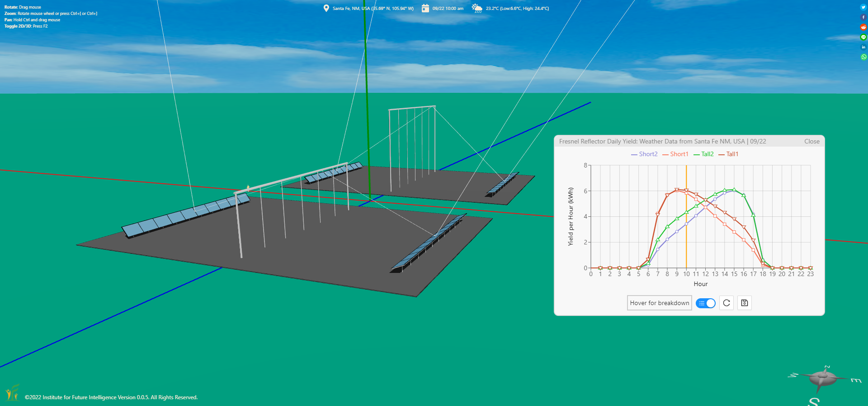Save the yield graph as image
Viewport: 868px width, 406px height.
click(x=744, y=303)
